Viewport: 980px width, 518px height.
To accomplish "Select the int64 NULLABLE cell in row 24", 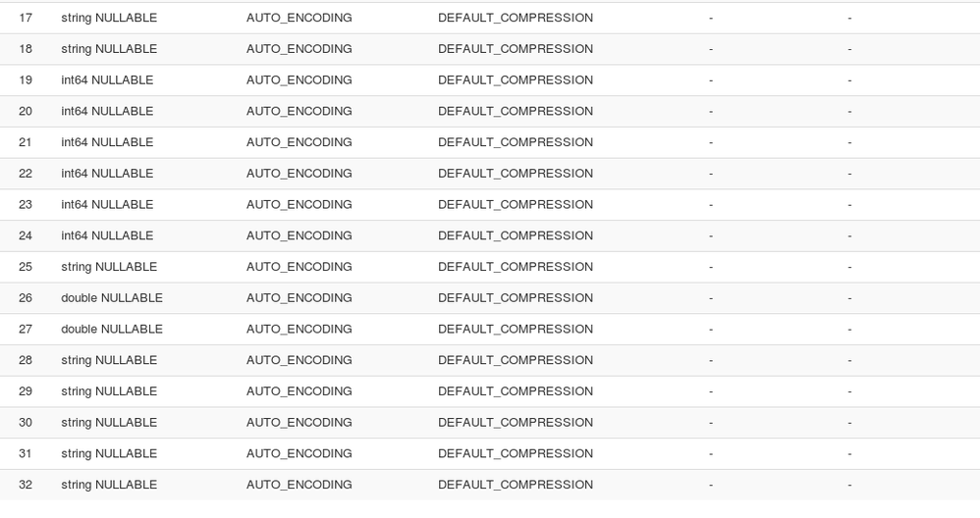I will point(107,235).
